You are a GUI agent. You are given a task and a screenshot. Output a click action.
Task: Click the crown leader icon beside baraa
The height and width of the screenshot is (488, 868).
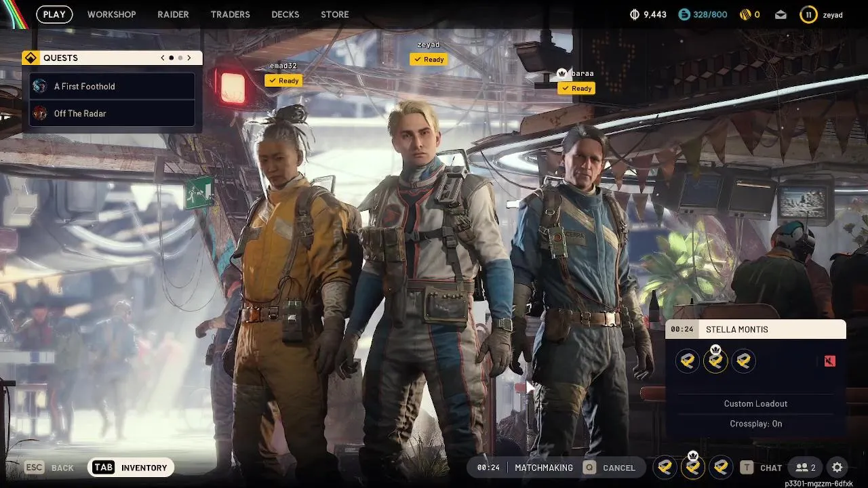tap(562, 73)
